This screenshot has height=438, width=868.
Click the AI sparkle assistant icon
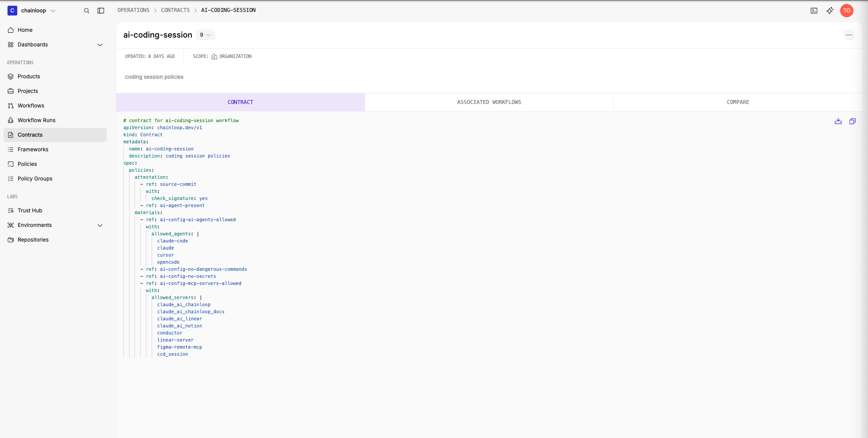pyautogui.click(x=830, y=11)
